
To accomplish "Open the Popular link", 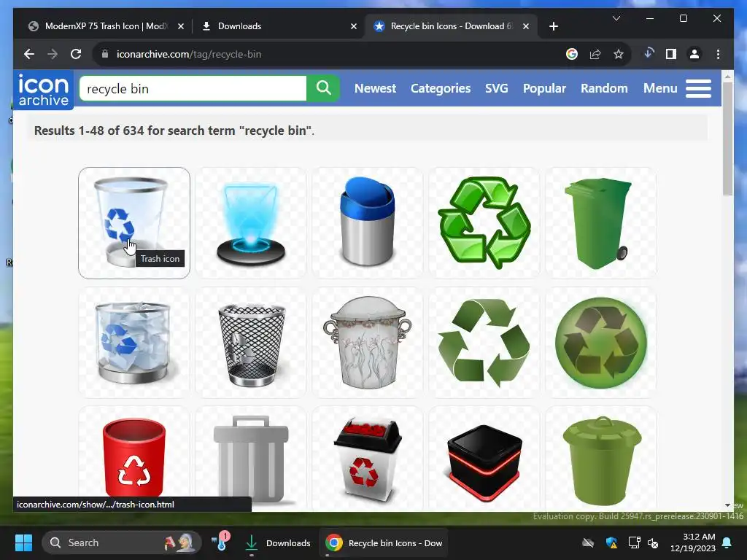I will 544,88.
